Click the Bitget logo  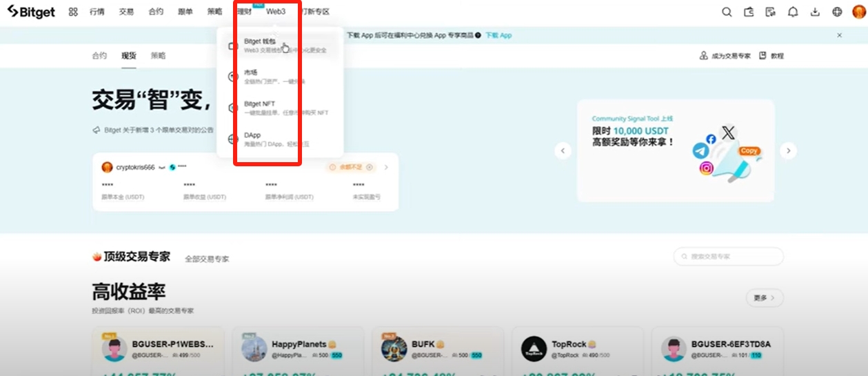(x=31, y=12)
